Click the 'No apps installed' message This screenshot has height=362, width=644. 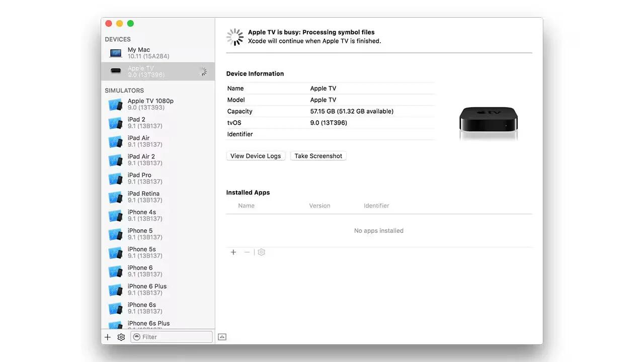coord(379,231)
